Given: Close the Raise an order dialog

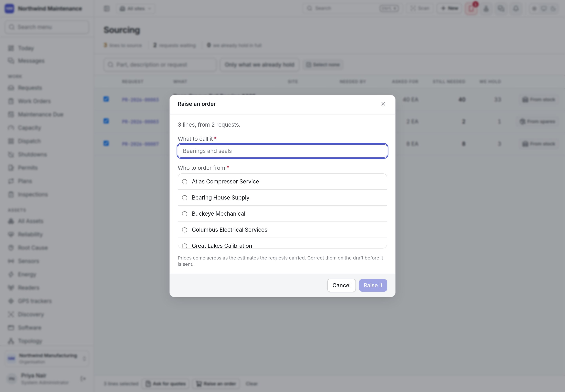Looking at the screenshot, I should pyautogui.click(x=383, y=104).
